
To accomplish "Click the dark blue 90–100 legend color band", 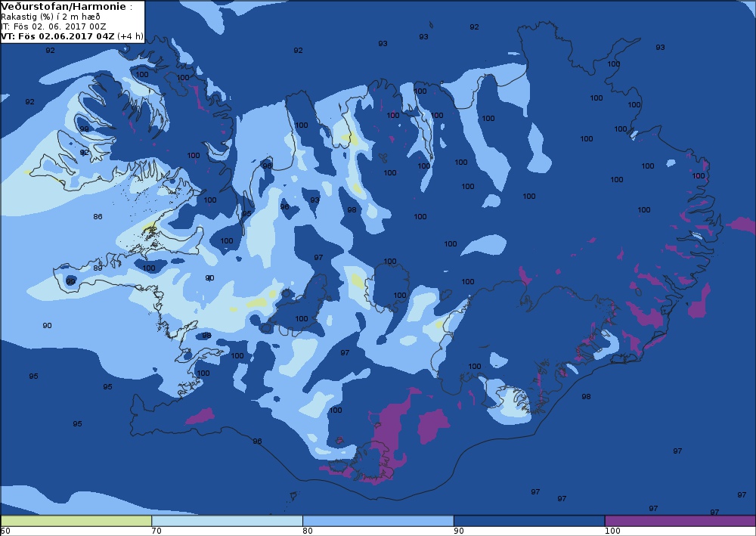I will [529, 521].
